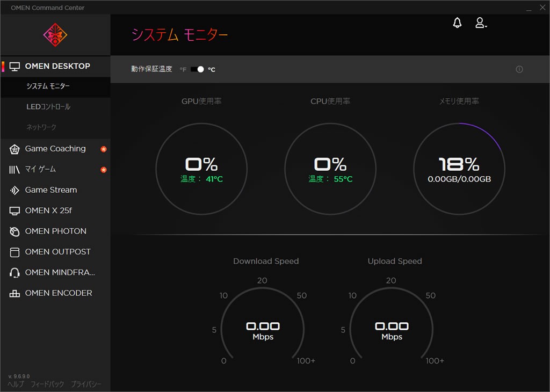Click the マイ ゲーム orange badge
The image size is (550, 392).
[x=104, y=170]
